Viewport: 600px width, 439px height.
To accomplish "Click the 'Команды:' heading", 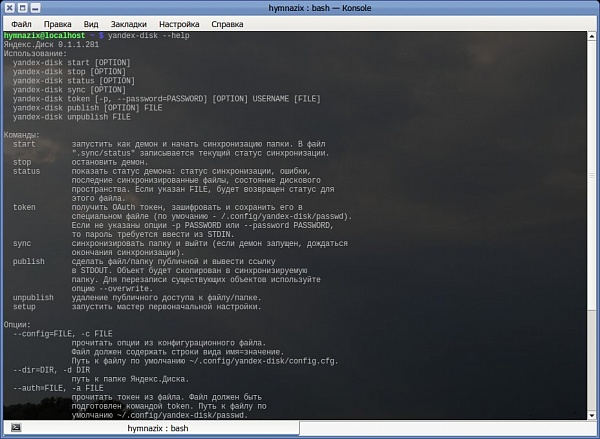I will click(x=22, y=135).
